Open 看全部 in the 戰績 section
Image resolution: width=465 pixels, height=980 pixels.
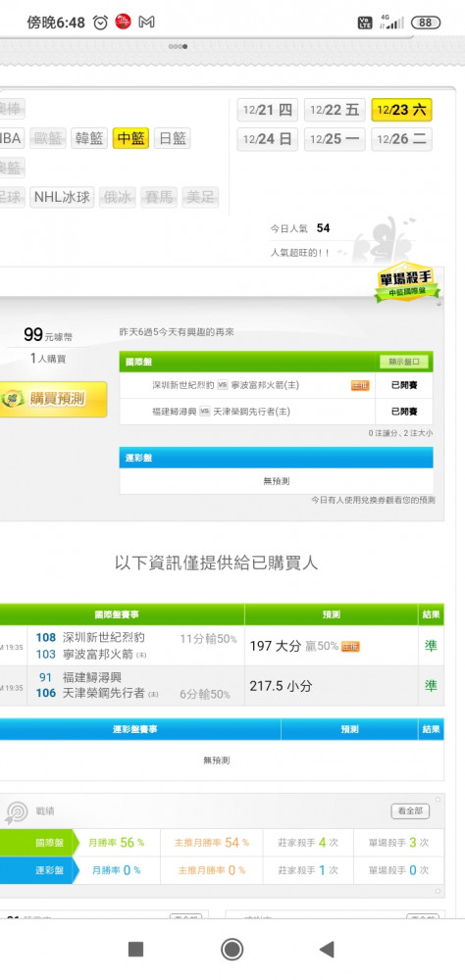pyautogui.click(x=410, y=811)
